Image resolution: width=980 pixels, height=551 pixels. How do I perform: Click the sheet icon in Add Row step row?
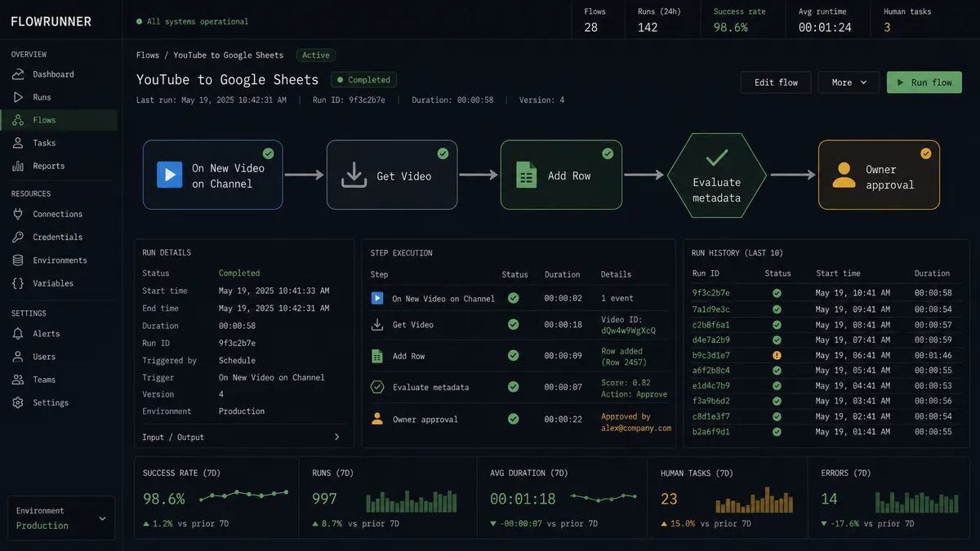(x=377, y=356)
